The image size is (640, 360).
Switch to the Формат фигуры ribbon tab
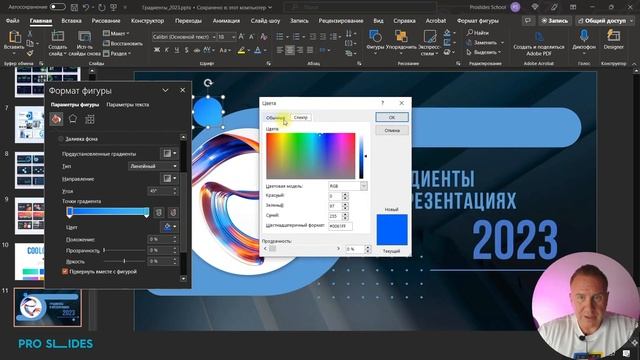[478, 20]
